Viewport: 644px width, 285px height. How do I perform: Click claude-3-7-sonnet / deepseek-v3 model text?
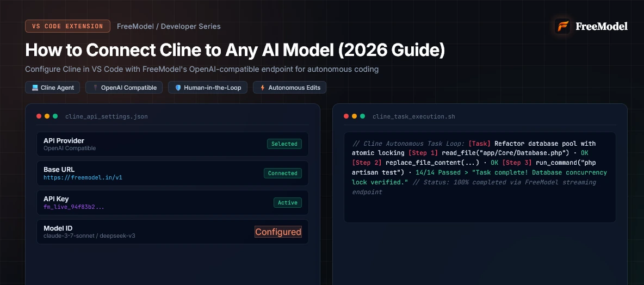90,236
